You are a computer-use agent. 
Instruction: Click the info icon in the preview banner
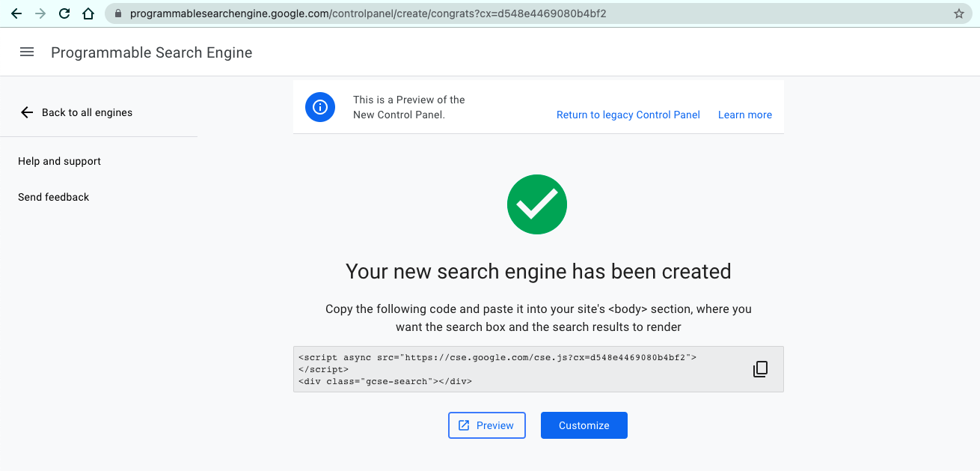point(319,106)
